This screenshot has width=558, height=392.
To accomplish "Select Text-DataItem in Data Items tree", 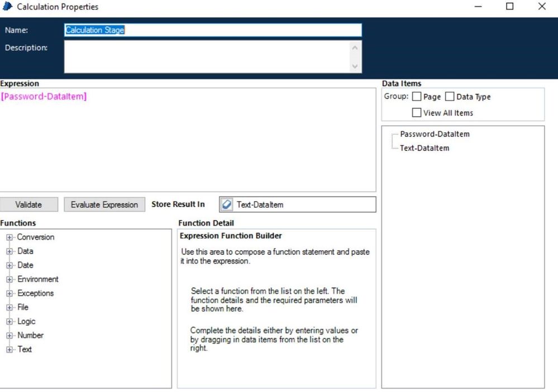I will 424,148.
